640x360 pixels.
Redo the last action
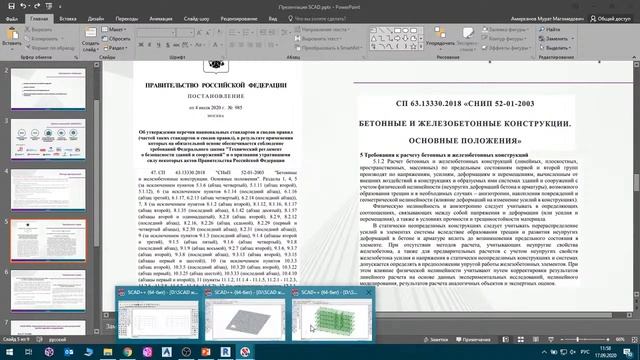coord(37,6)
